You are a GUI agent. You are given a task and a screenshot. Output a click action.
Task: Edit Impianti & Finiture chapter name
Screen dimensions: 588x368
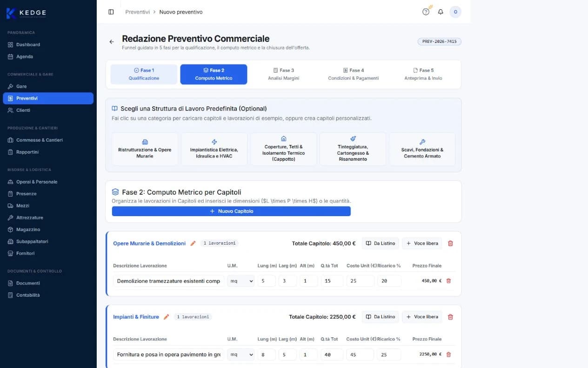pyautogui.click(x=166, y=317)
